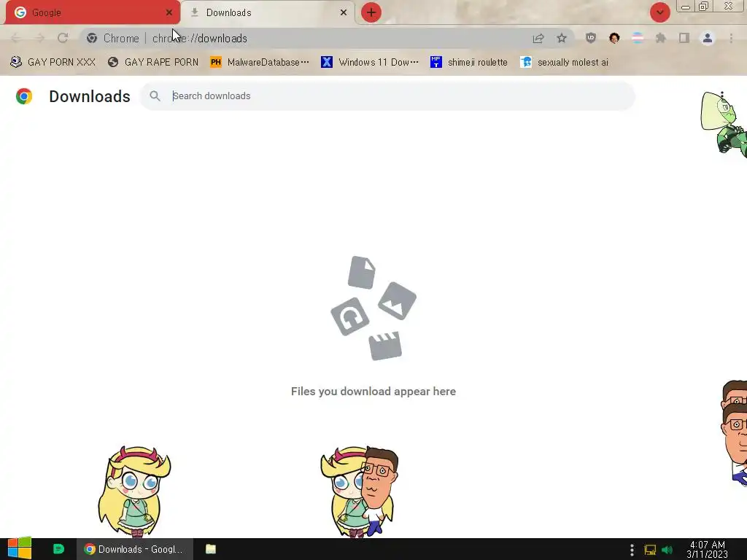Select Downloads - Google Chrome taskbar button
This screenshot has height=560, width=747.
(135, 549)
